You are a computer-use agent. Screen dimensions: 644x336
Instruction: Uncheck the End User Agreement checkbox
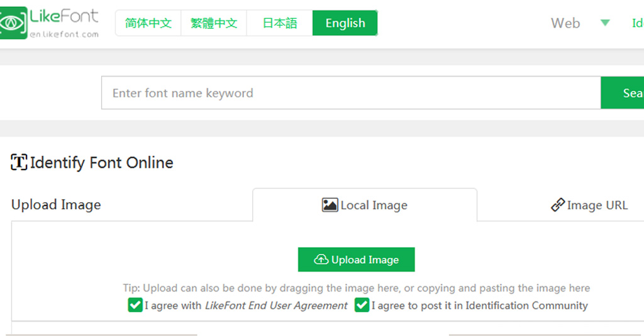(135, 305)
